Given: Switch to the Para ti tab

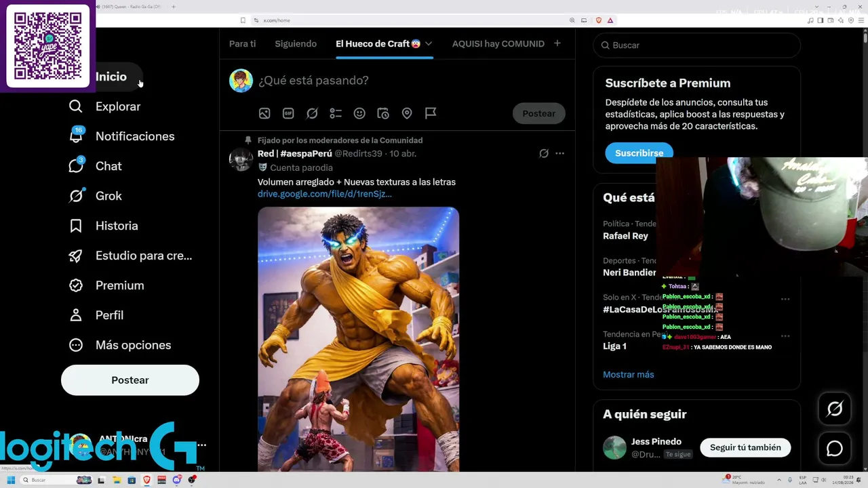Looking at the screenshot, I should pos(243,43).
